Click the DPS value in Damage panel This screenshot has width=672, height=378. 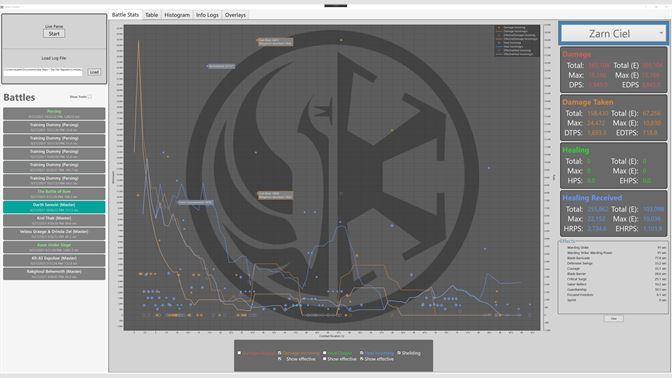pos(597,85)
